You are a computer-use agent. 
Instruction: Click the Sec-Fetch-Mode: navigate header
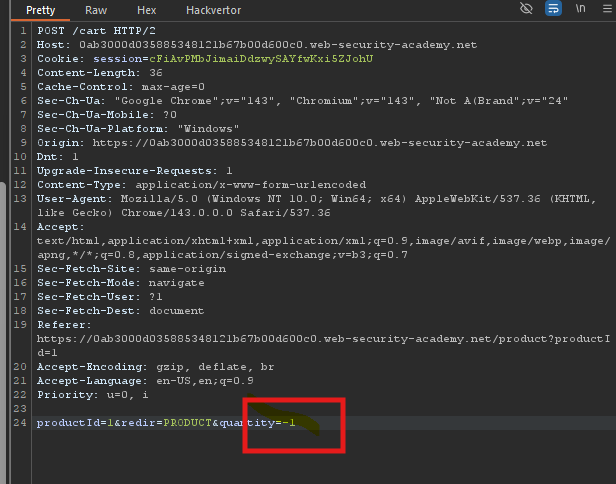pyautogui.click(x=121, y=283)
